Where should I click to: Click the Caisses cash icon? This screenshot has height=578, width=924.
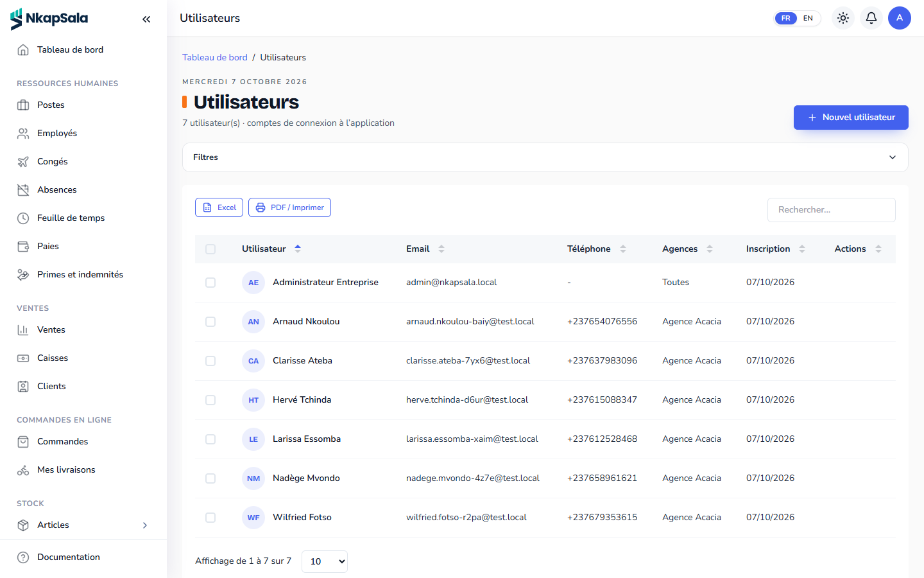[23, 358]
